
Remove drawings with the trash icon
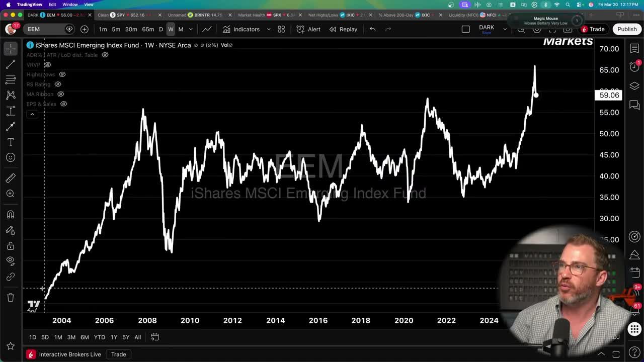tap(11, 298)
